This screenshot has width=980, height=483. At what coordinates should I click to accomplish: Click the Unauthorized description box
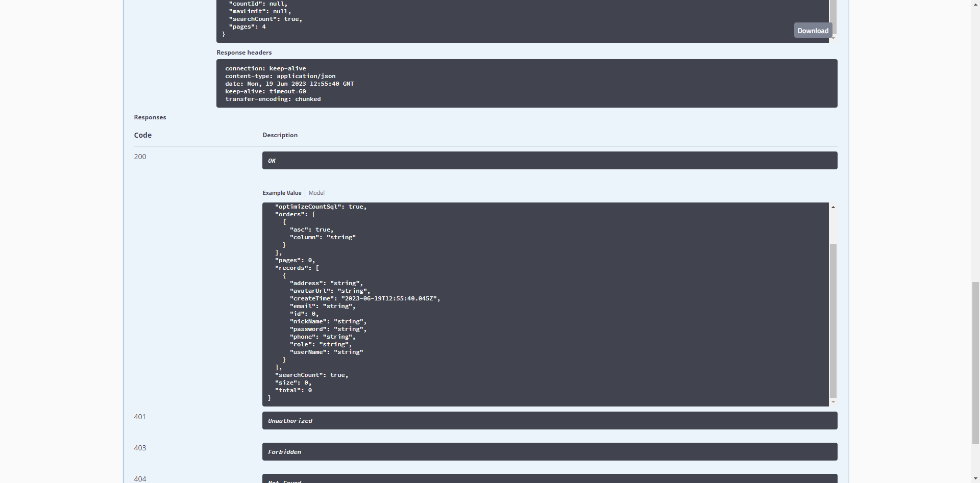549,421
